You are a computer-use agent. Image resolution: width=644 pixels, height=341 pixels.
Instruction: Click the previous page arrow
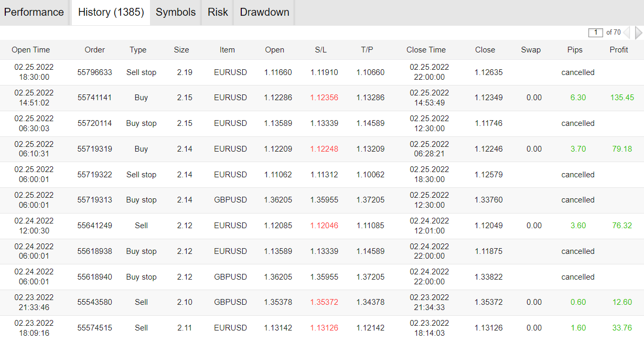pos(628,32)
